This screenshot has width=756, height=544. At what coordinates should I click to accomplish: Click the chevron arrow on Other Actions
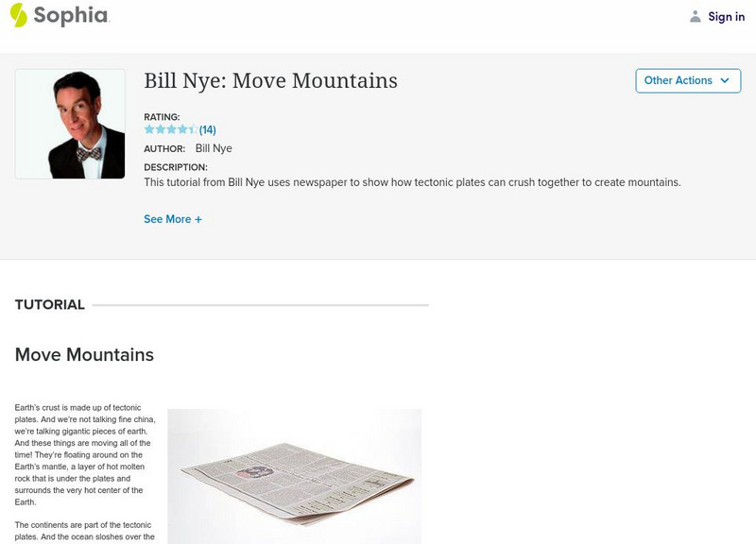[x=725, y=80]
